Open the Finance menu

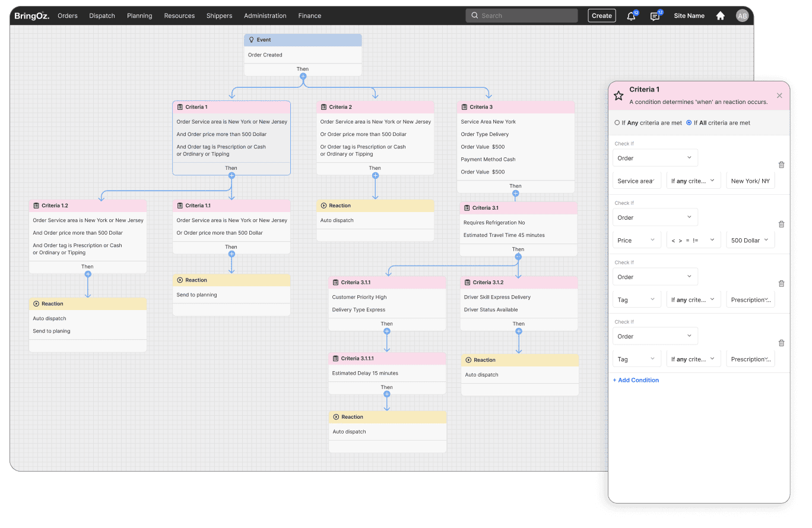[310, 16]
